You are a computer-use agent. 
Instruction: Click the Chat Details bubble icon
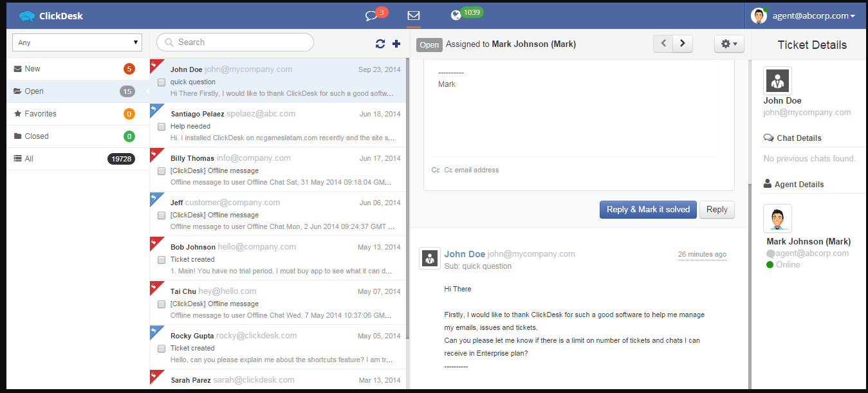[768, 138]
